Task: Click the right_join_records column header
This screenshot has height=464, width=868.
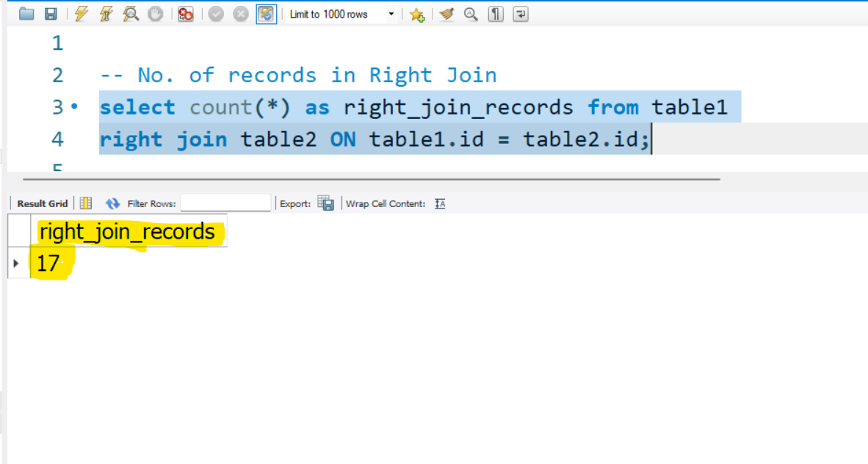Action: click(x=129, y=231)
